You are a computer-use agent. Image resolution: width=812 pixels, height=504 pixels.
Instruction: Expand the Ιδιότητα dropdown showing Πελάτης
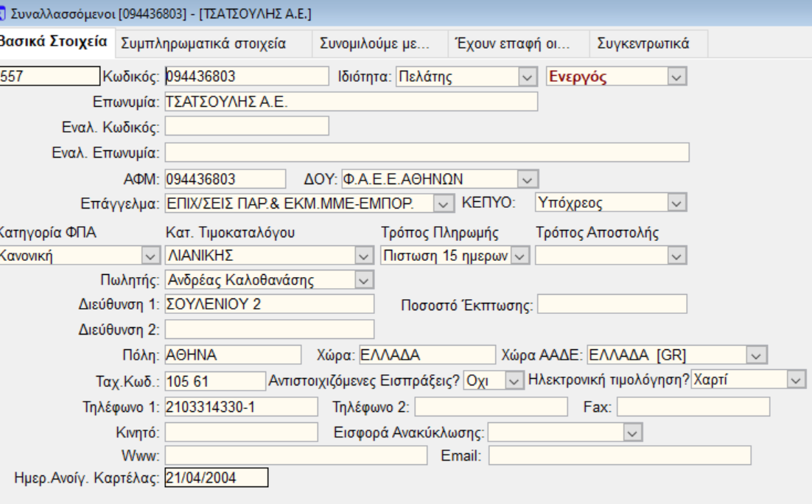(x=526, y=76)
